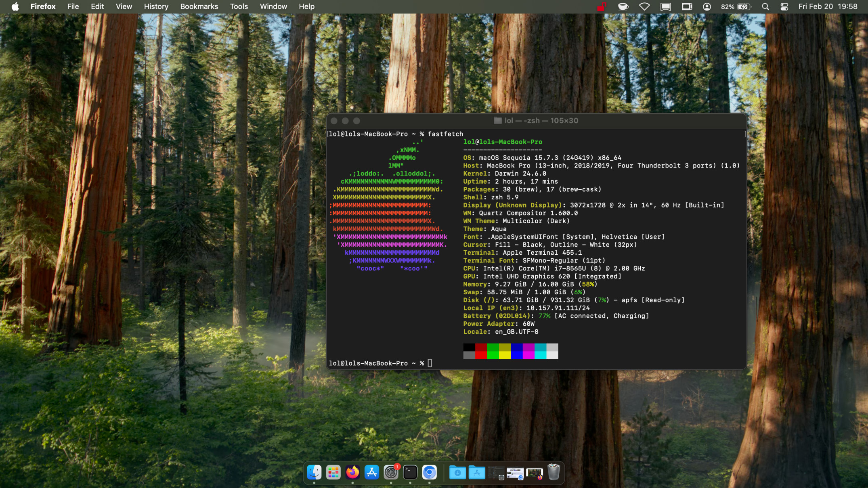Open the App Store dock icon
Image resolution: width=868 pixels, height=488 pixels.
[x=371, y=472]
